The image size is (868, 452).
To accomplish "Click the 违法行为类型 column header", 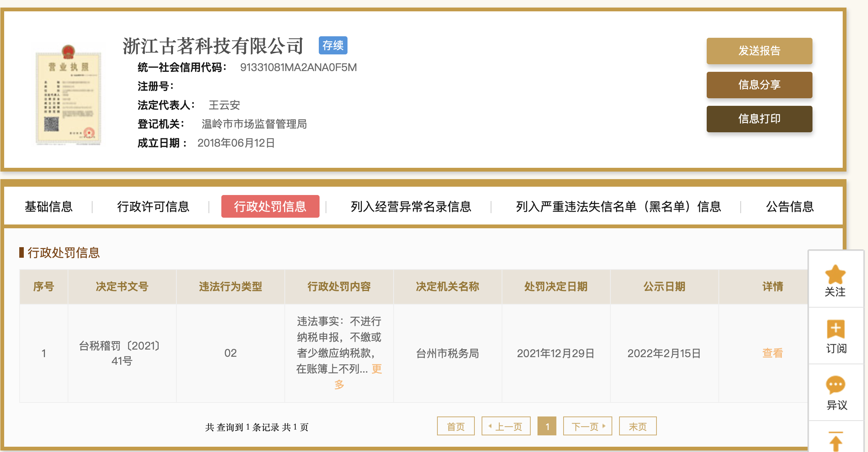I will click(230, 286).
